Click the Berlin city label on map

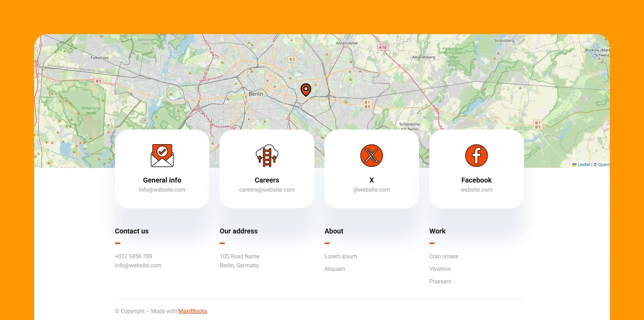(256, 94)
